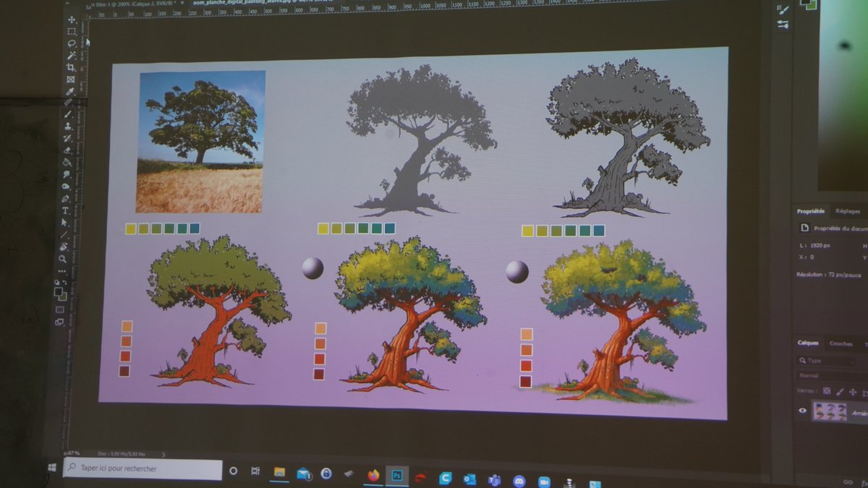This screenshot has height=488, width=868.
Task: Swap foreground and background colors
Action: [x=66, y=282]
